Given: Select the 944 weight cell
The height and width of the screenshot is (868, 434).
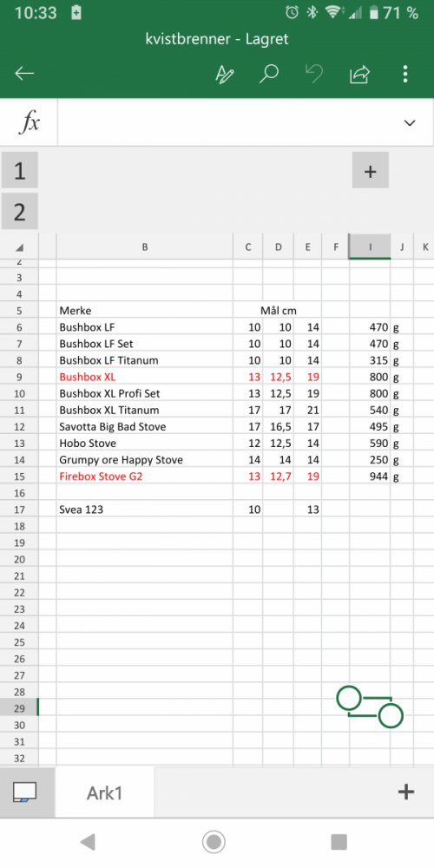Looking at the screenshot, I should pos(370,476).
